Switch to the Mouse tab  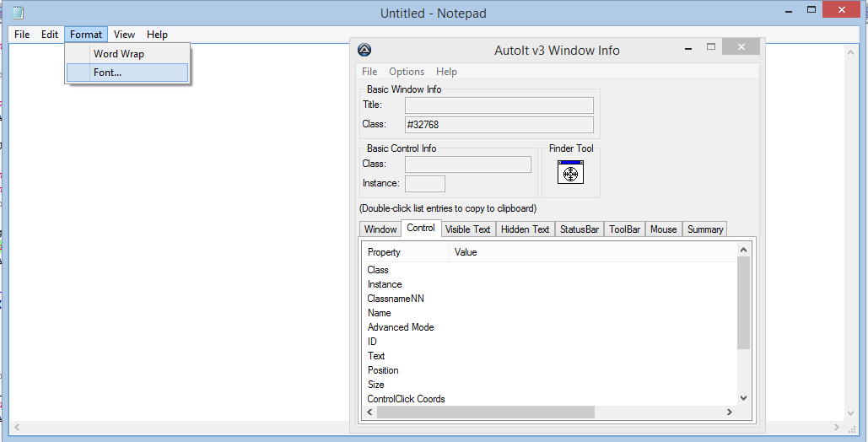[x=663, y=229]
